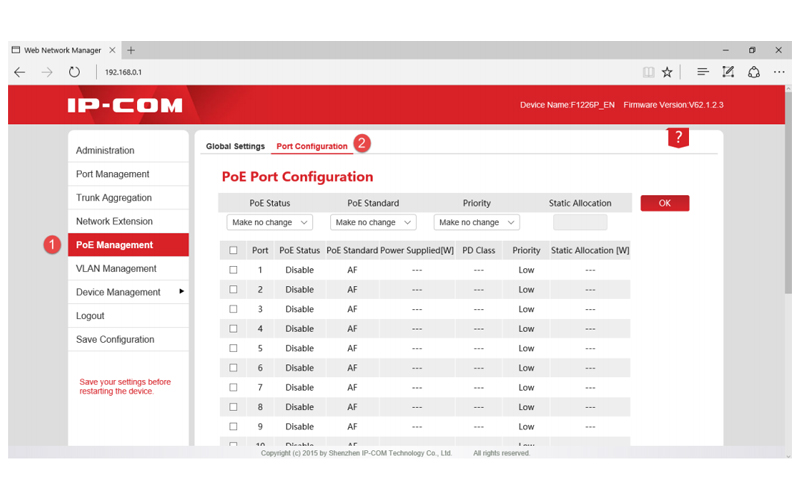The image size is (800, 500).
Task: Click AF standard in port 5 row
Action: pyautogui.click(x=352, y=348)
